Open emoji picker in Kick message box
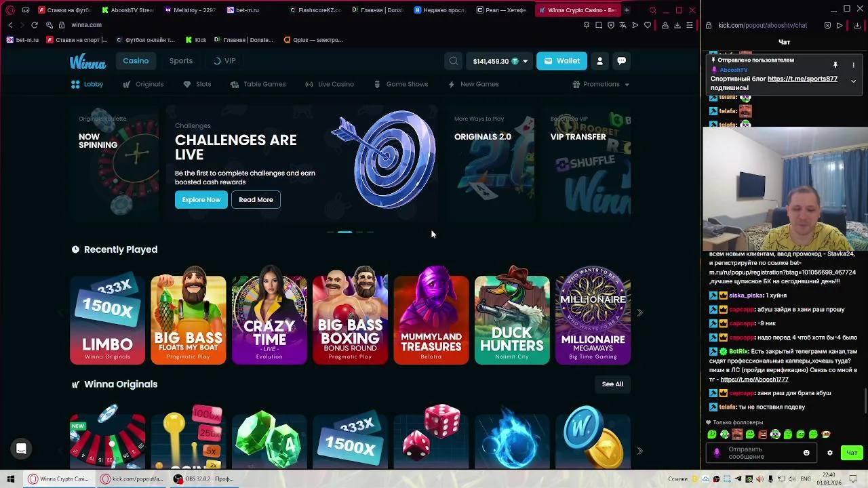The width and height of the screenshot is (868, 488). [x=806, y=453]
